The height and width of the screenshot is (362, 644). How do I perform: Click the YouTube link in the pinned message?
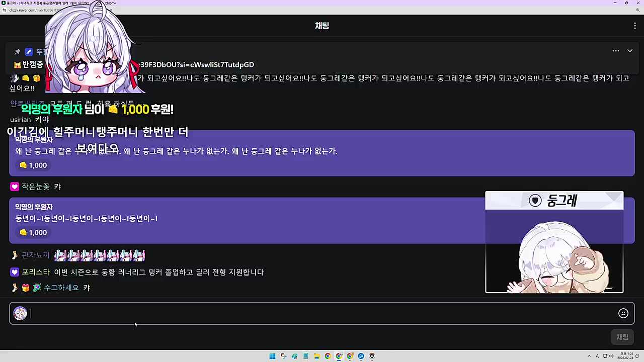click(196, 64)
